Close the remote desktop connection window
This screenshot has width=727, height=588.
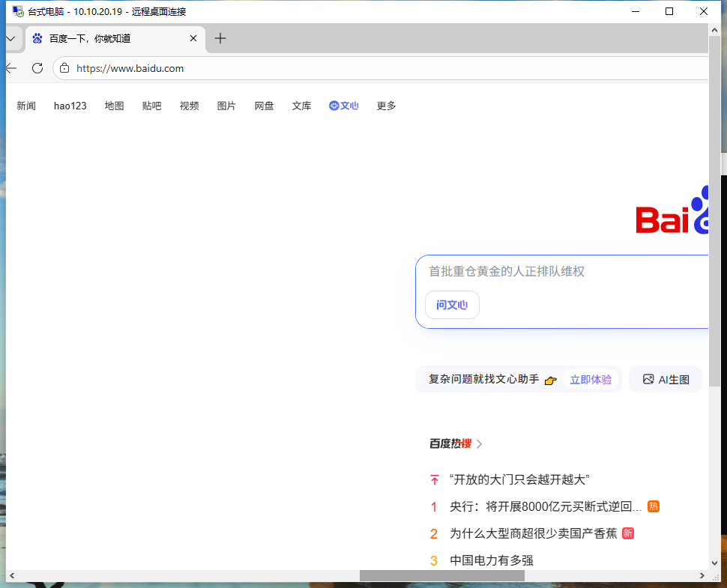click(703, 11)
